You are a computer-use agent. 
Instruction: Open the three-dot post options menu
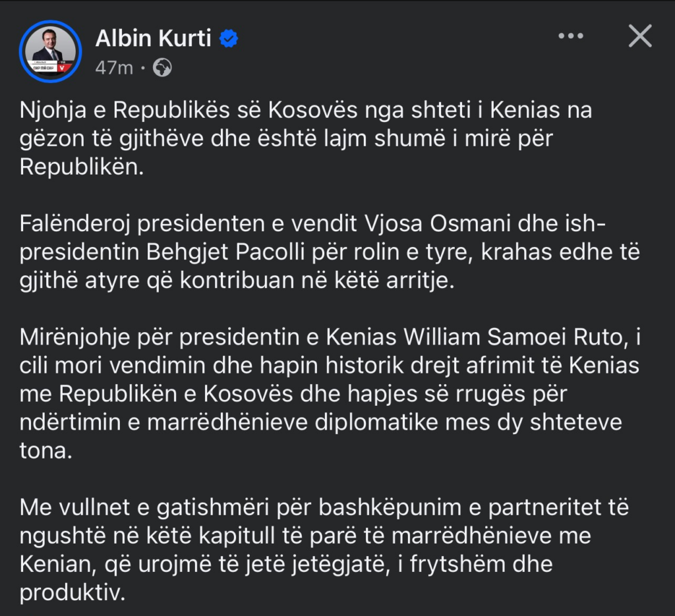point(571,37)
